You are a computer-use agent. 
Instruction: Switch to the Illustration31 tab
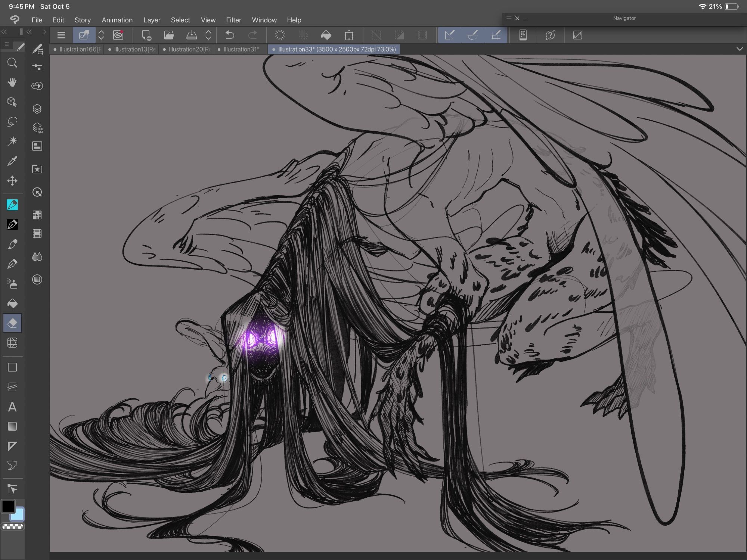(x=241, y=49)
